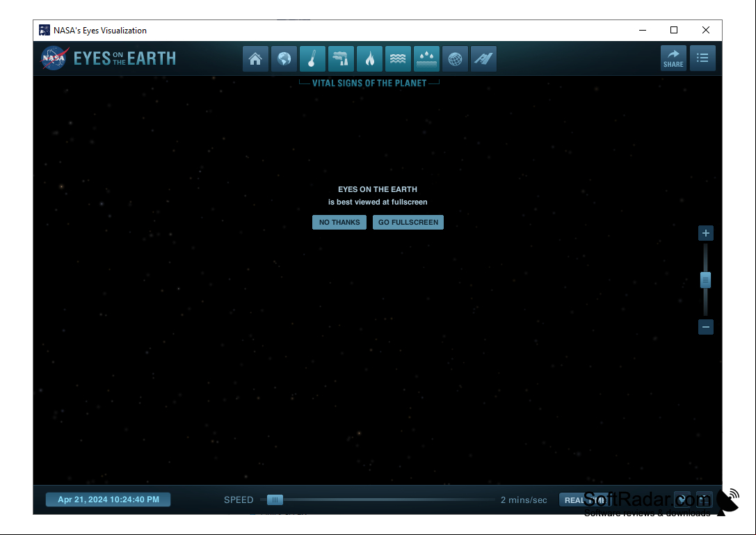The image size is (756, 535).
Task: Select the factory smokestack emissions icon
Action: pyautogui.click(x=341, y=58)
